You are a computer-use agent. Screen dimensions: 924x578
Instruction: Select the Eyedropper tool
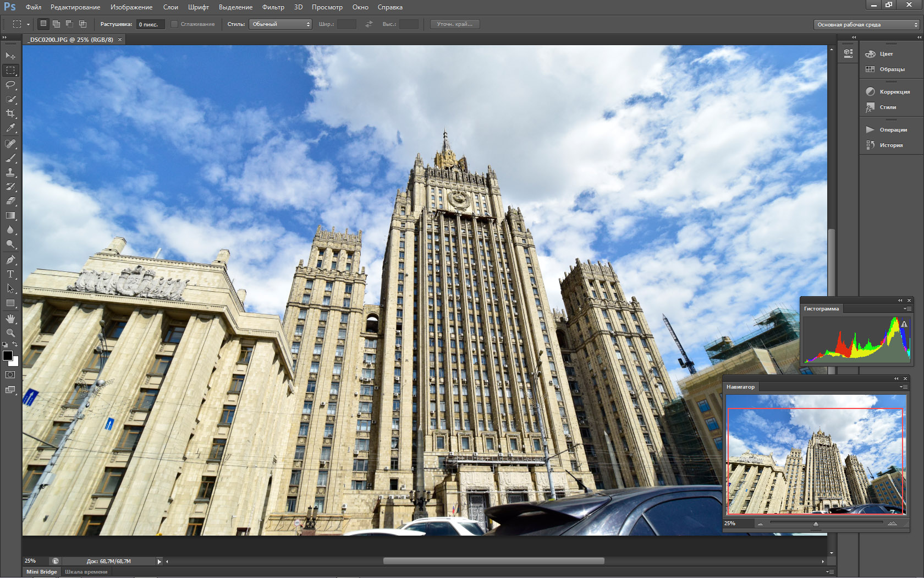(x=10, y=128)
